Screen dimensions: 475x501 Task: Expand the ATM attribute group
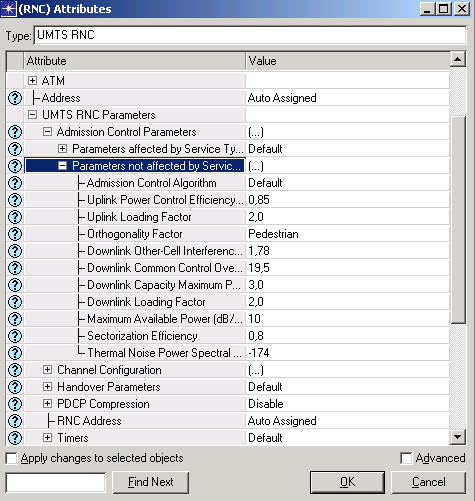32,81
